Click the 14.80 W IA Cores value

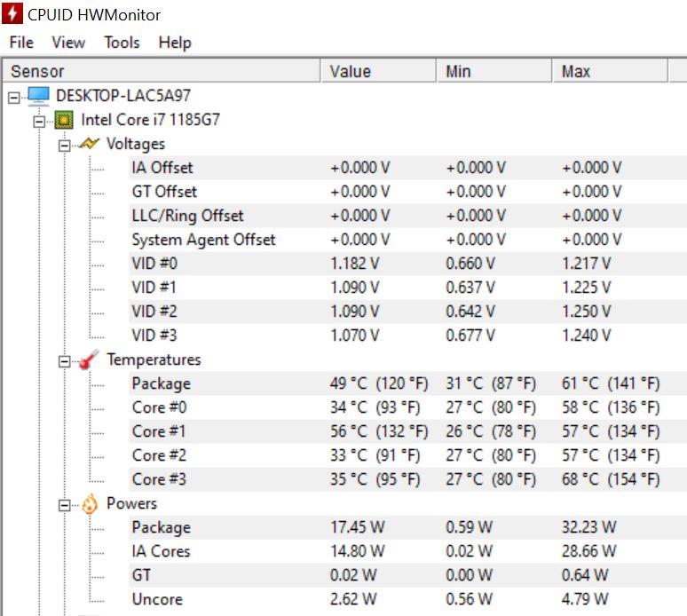(x=358, y=551)
